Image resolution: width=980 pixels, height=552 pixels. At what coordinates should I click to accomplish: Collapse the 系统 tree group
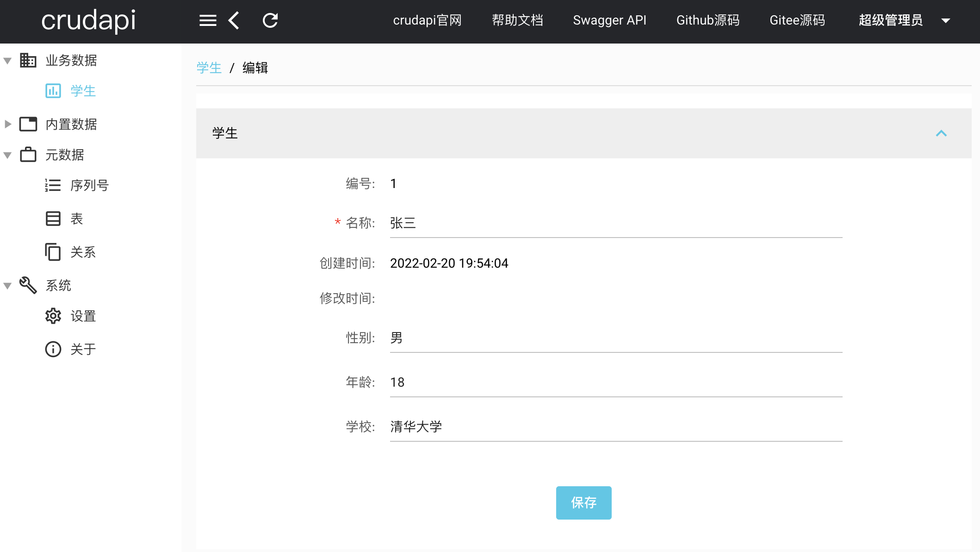(7, 286)
